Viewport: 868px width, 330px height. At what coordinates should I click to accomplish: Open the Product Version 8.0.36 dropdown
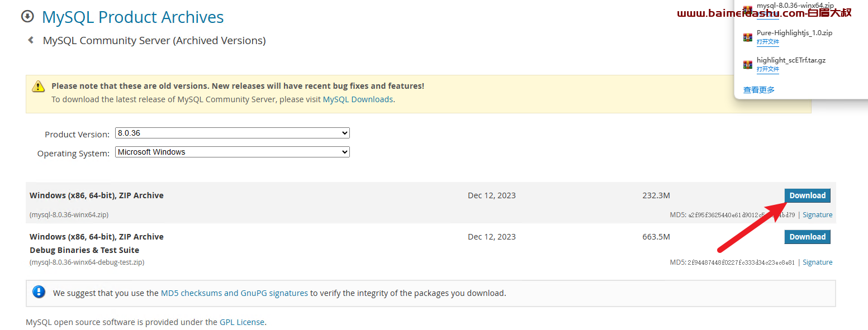point(233,133)
